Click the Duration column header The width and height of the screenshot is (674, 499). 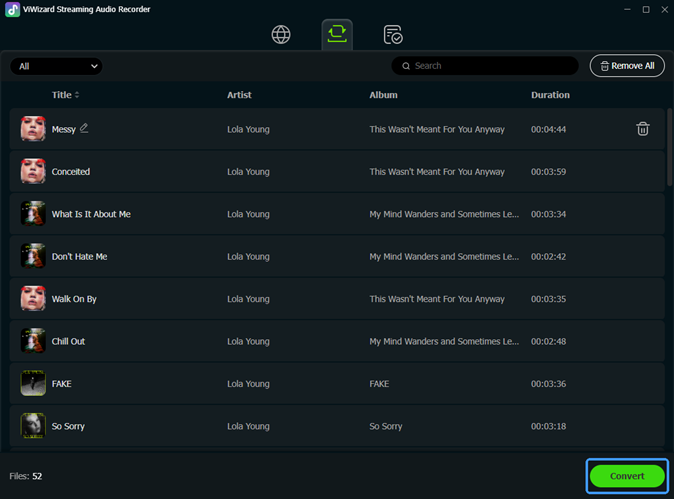(550, 95)
